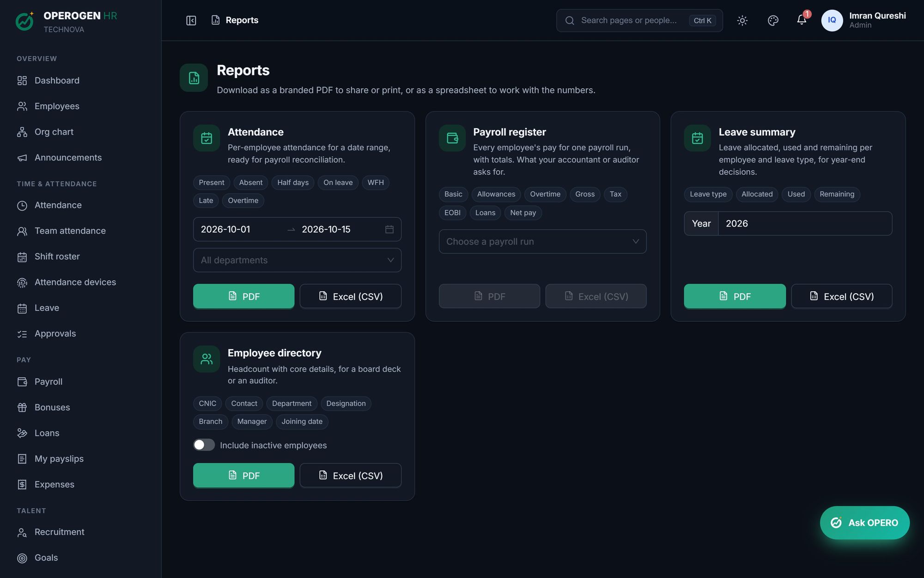
Task: Export Attendance as Excel (CSV)
Action: point(351,296)
